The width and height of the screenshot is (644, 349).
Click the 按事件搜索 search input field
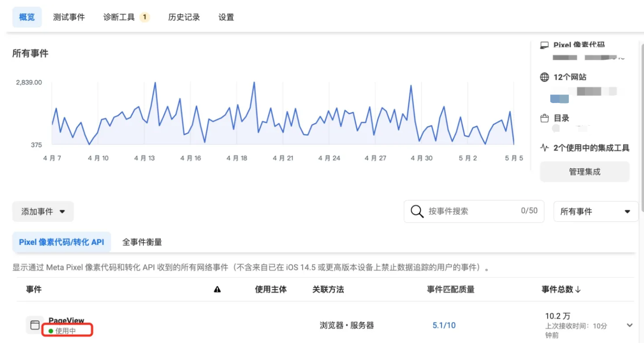tap(464, 211)
